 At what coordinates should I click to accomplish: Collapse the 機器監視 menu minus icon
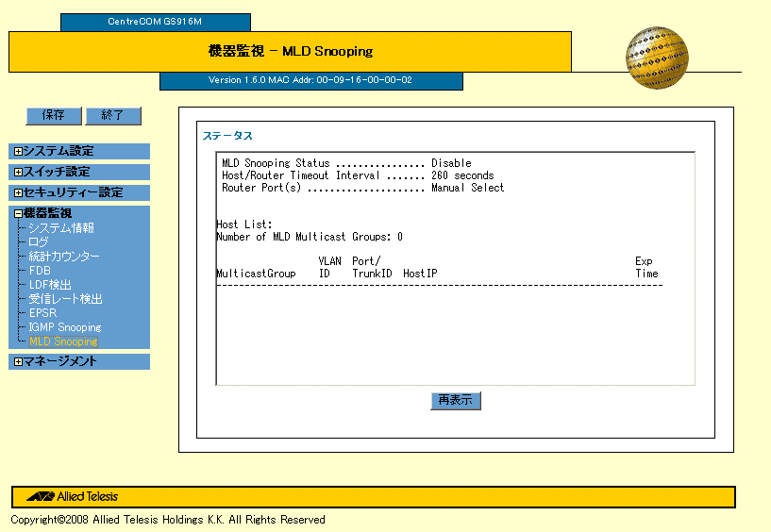pyautogui.click(x=18, y=213)
